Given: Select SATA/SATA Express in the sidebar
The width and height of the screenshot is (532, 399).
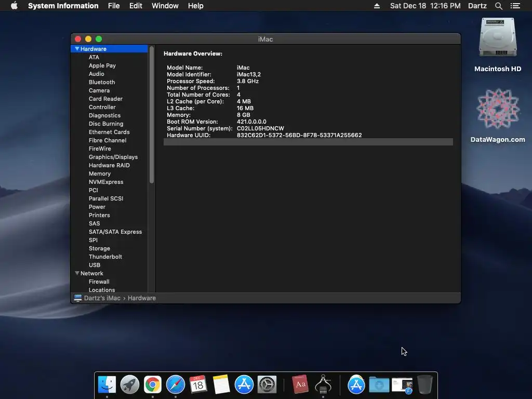Looking at the screenshot, I should tap(115, 232).
